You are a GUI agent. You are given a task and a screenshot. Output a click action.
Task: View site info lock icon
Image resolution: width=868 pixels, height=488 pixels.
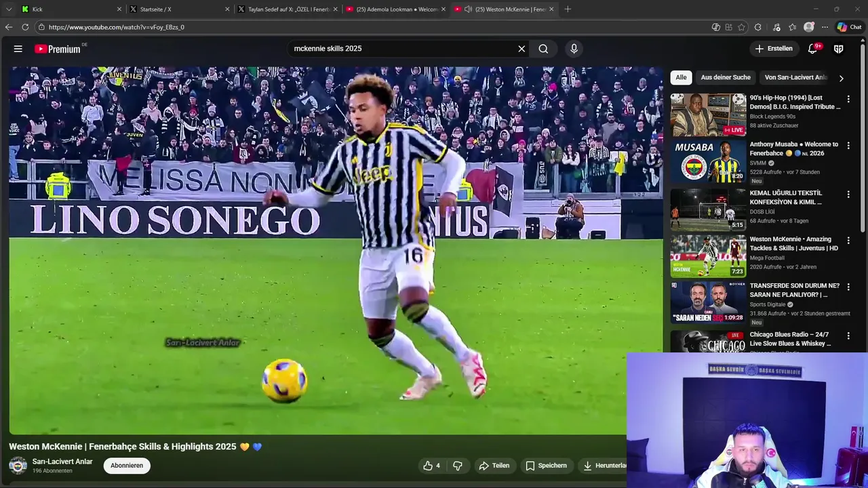coord(41,27)
